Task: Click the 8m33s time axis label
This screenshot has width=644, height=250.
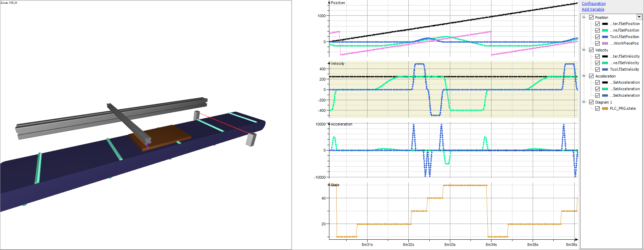Action: pos(450,245)
